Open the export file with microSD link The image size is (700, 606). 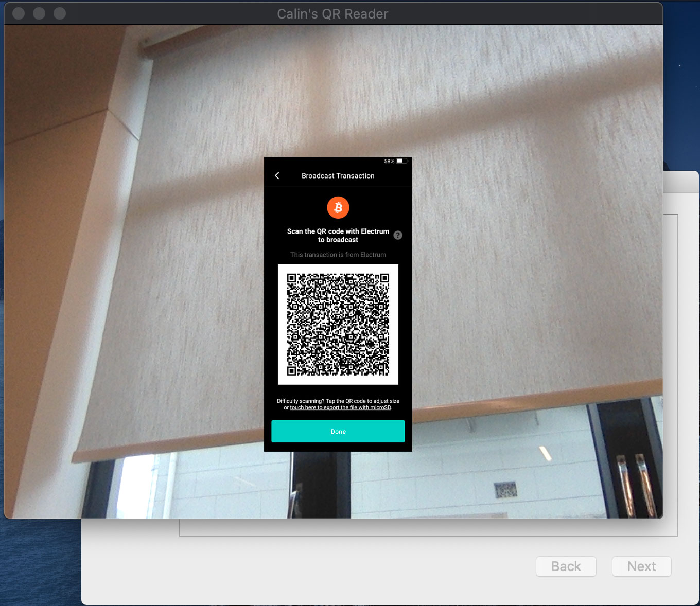340,408
